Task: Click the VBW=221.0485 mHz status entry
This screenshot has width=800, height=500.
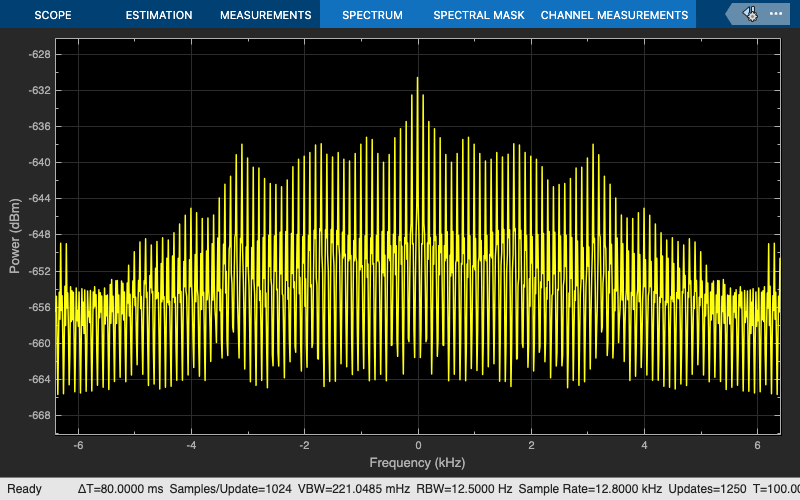Action: [354, 489]
